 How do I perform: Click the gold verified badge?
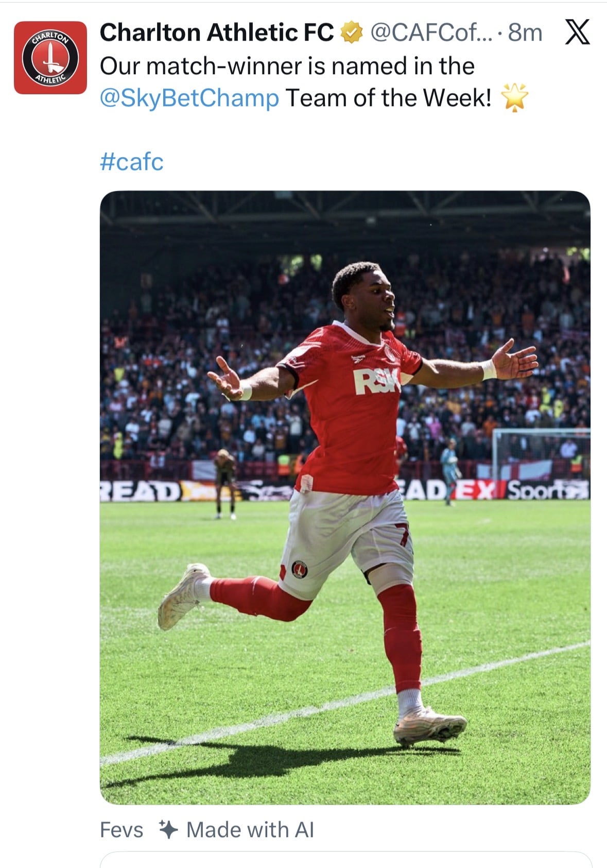click(351, 33)
